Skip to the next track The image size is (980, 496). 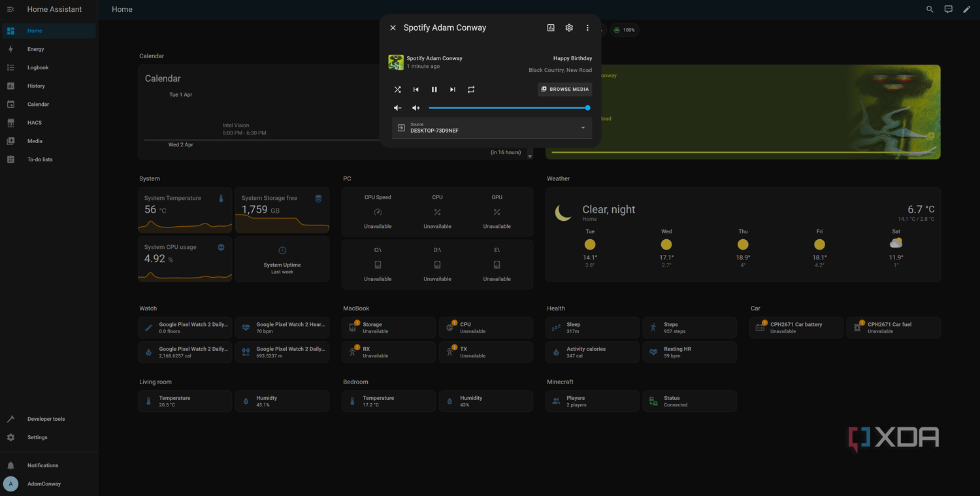452,90
